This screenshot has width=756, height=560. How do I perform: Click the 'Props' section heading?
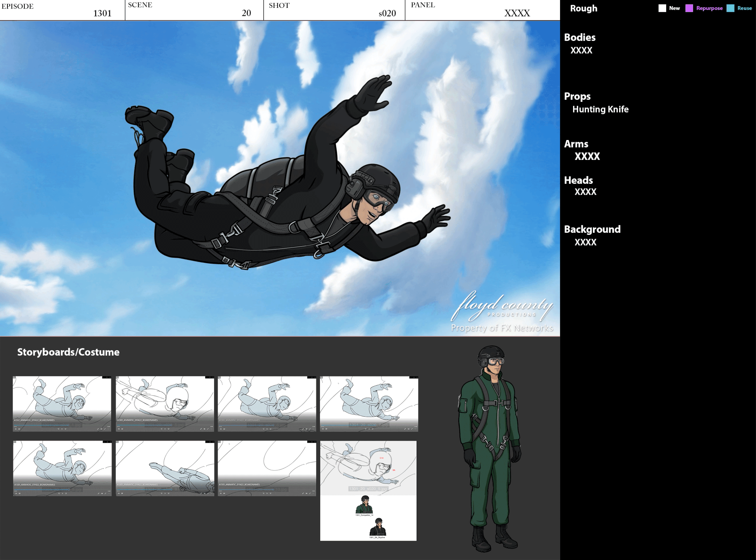tap(577, 97)
